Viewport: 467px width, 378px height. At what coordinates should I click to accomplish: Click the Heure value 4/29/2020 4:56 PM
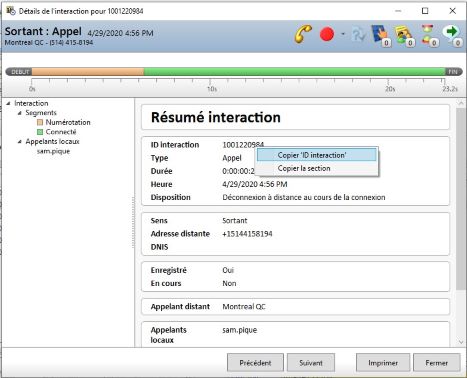click(x=255, y=184)
